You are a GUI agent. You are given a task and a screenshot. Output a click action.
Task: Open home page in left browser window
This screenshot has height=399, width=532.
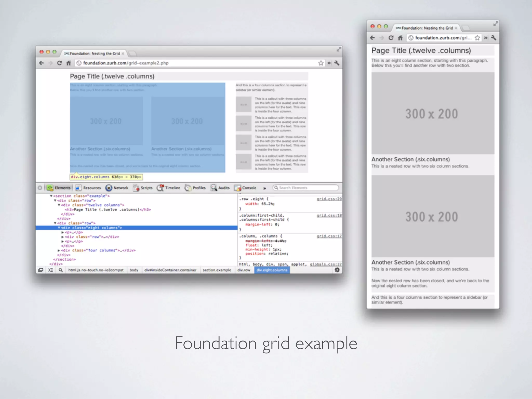pyautogui.click(x=69, y=63)
